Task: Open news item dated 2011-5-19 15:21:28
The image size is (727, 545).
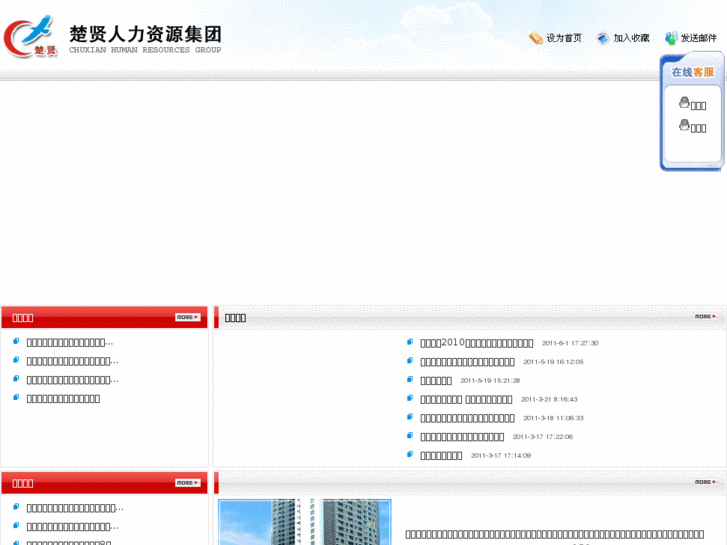Action: tap(436, 381)
